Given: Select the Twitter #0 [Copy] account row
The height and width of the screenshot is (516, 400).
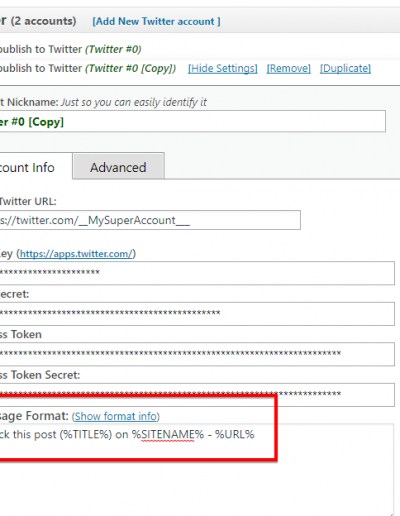Looking at the screenshot, I should pos(88,68).
